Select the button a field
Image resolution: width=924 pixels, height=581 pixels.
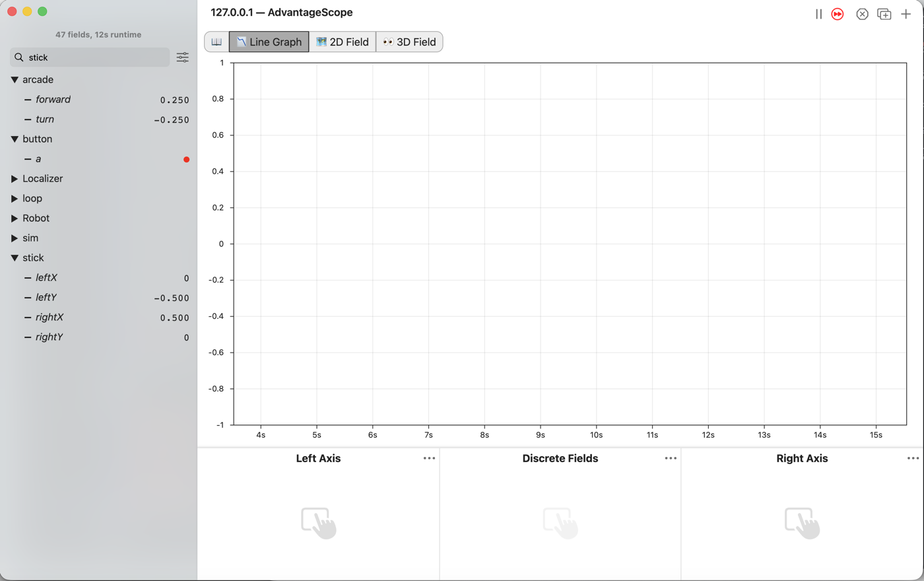coord(38,159)
